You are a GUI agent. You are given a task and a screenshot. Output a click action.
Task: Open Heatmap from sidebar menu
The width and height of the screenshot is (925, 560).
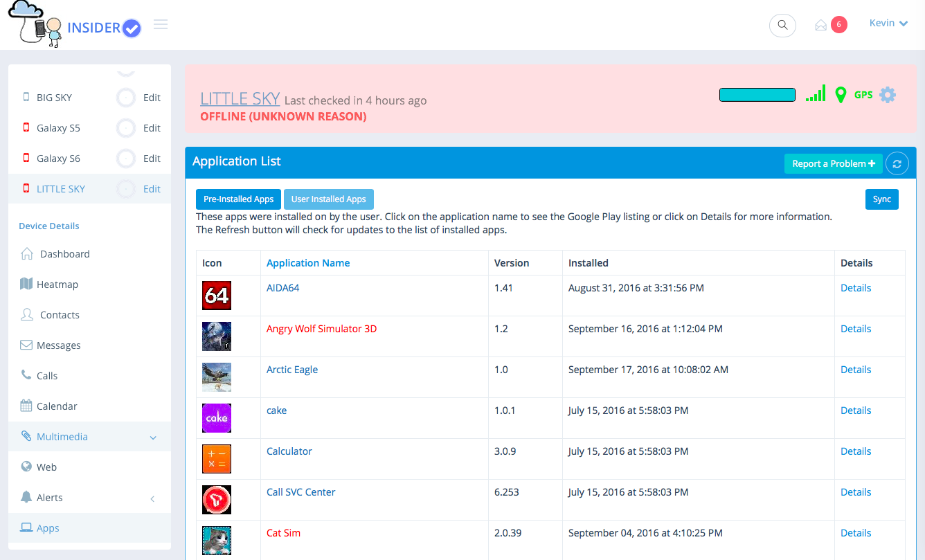coord(57,284)
